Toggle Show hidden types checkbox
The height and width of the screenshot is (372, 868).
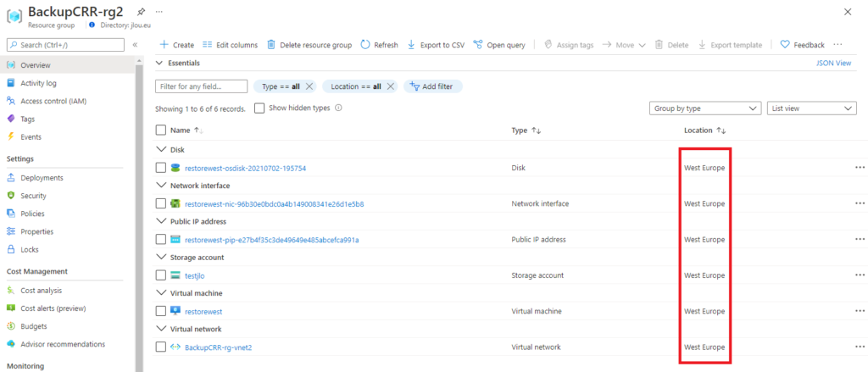point(259,108)
